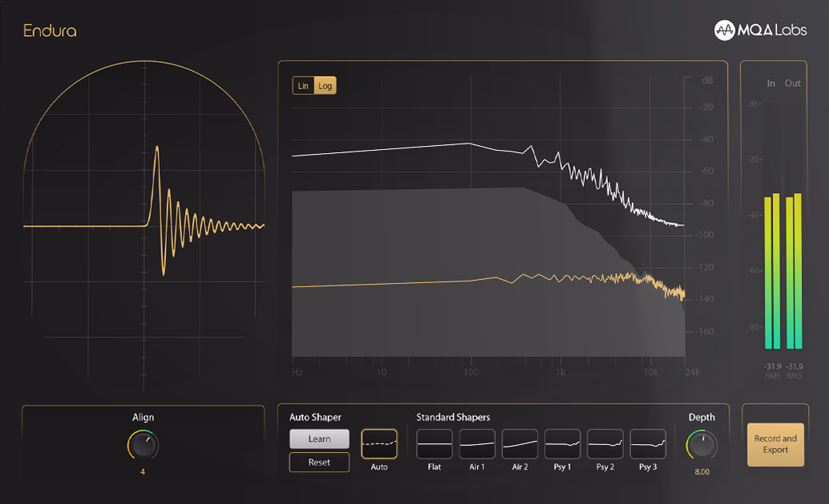829x504 pixels.
Task: Switch spectrum scale to Log
Action: [326, 85]
